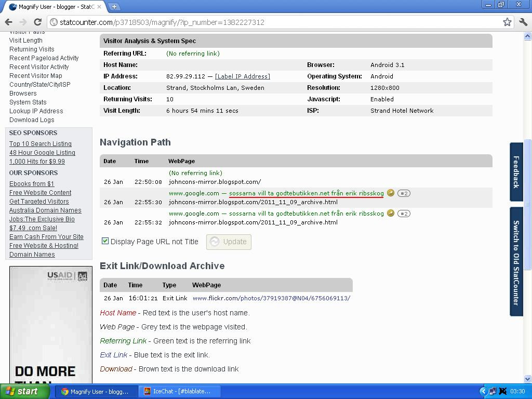Switch to Magnify User Chrome taskbar button
The width and height of the screenshot is (532, 399).
pos(96,391)
